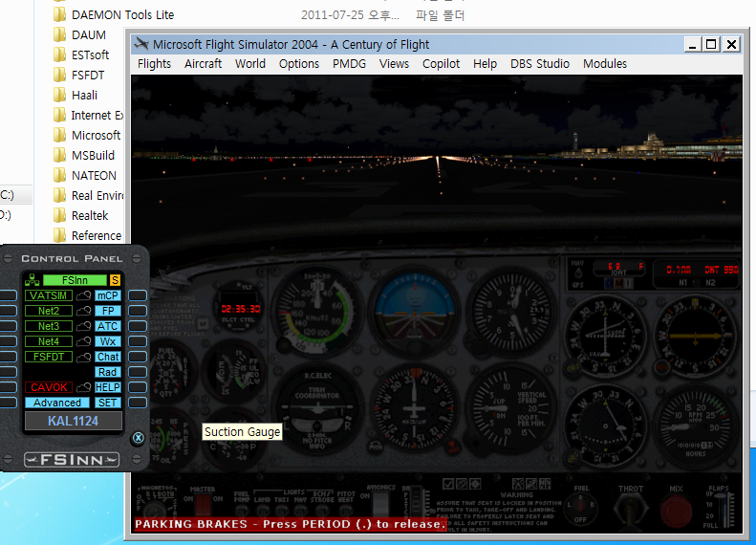This screenshot has height=545, width=756.
Task: Open the Flights menu
Action: [x=154, y=64]
